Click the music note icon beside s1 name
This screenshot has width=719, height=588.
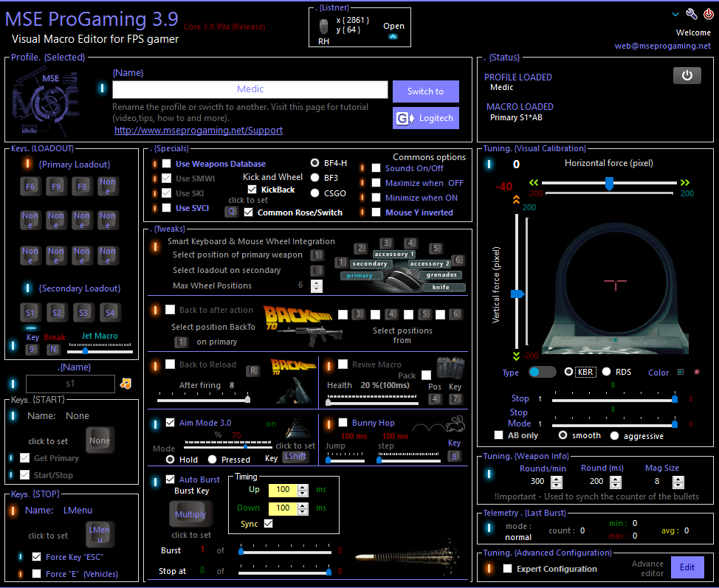(x=125, y=384)
